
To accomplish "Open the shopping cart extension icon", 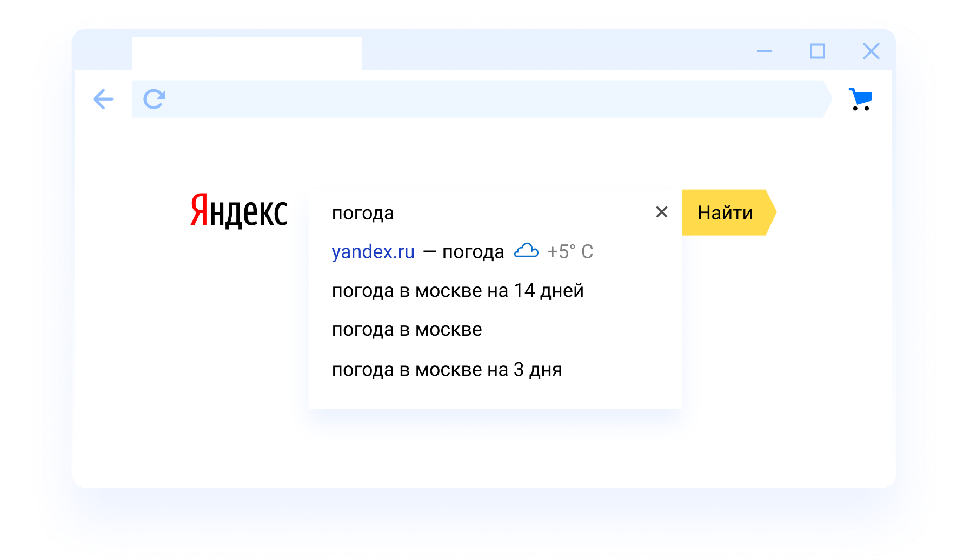I will click(860, 99).
